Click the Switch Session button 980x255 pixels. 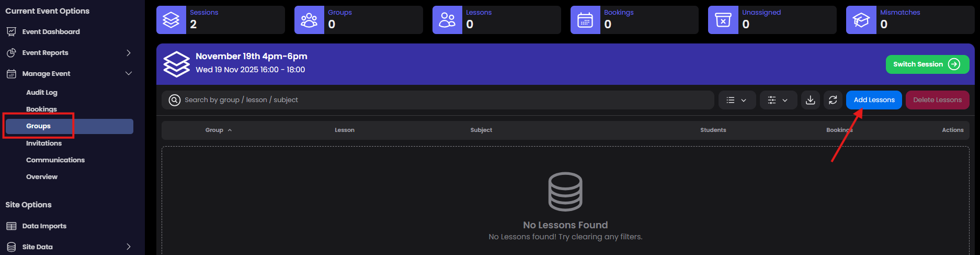point(927,64)
